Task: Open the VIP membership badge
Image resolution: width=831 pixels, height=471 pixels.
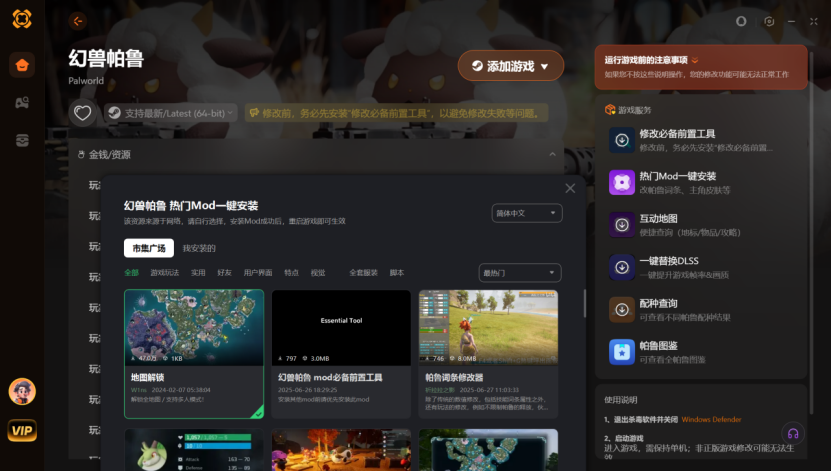Action: point(22,430)
